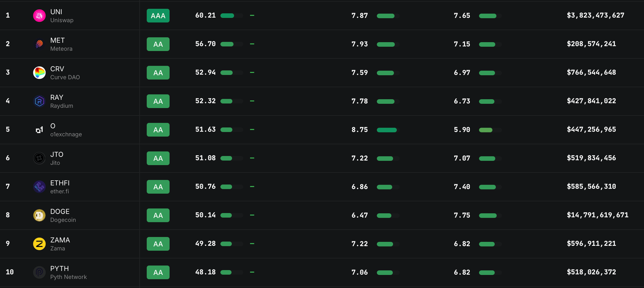Click the score value 52.94
644x288 pixels.
[205, 72]
